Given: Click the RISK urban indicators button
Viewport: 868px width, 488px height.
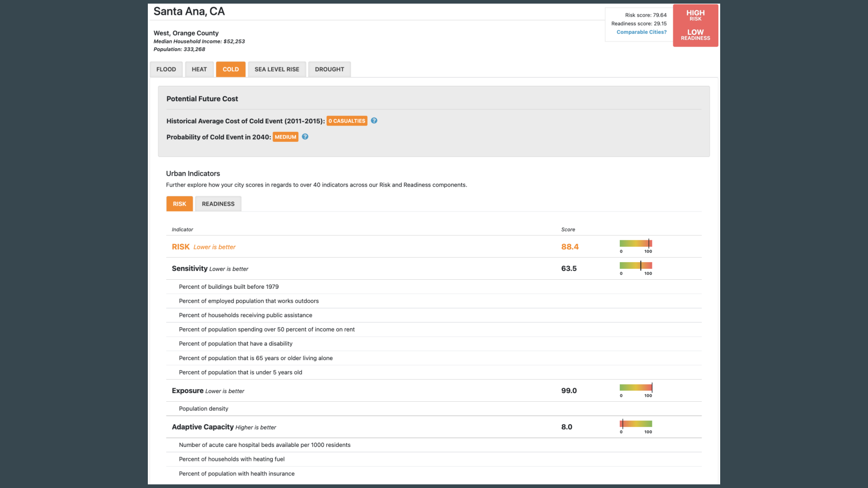Looking at the screenshot, I should [x=179, y=204].
